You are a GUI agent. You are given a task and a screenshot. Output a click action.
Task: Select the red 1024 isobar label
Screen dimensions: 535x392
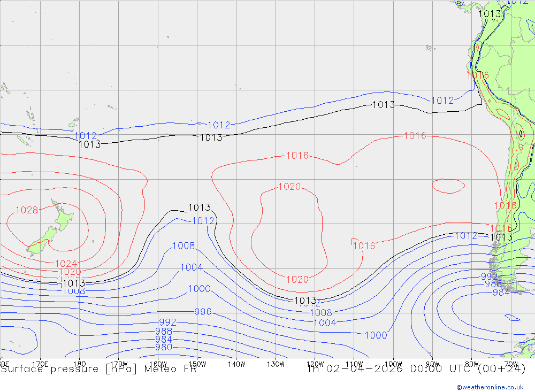[66, 263]
